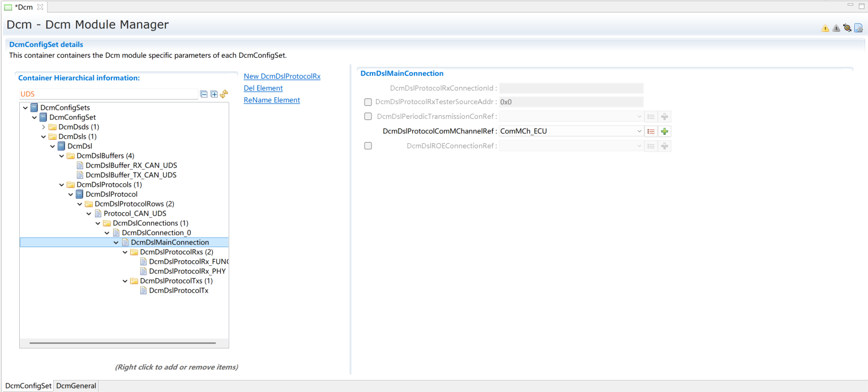Expand the DcmDsds folder node
868x392 pixels.
(44, 127)
